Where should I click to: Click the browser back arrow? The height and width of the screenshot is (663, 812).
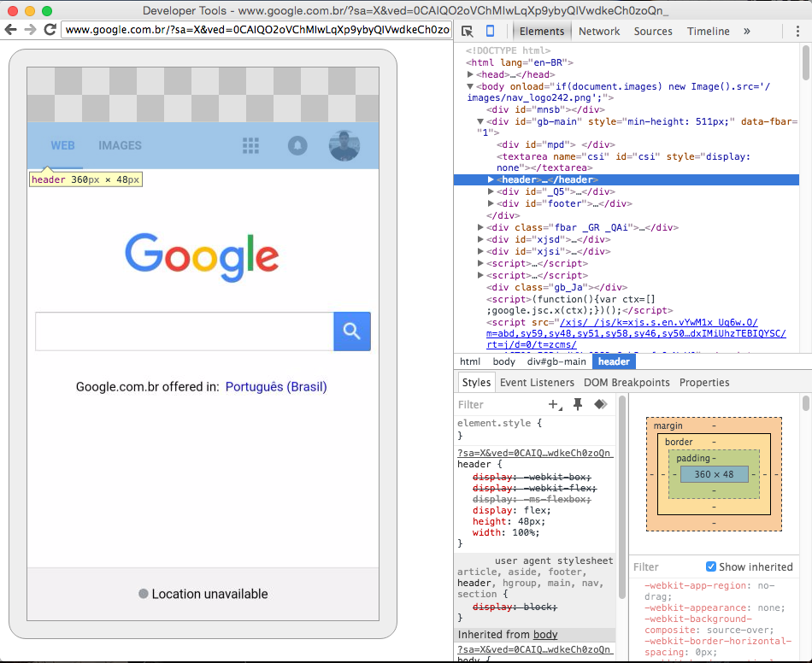[x=10, y=30]
